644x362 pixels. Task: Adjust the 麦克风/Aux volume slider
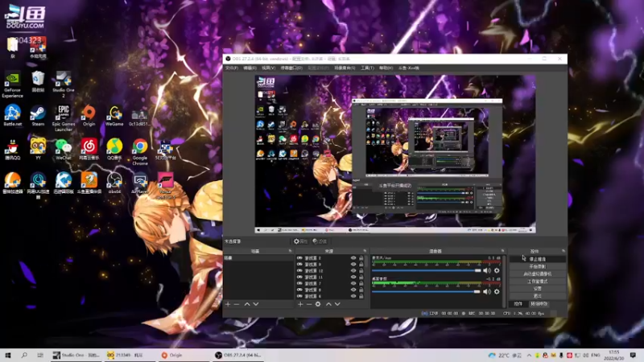tap(427, 270)
